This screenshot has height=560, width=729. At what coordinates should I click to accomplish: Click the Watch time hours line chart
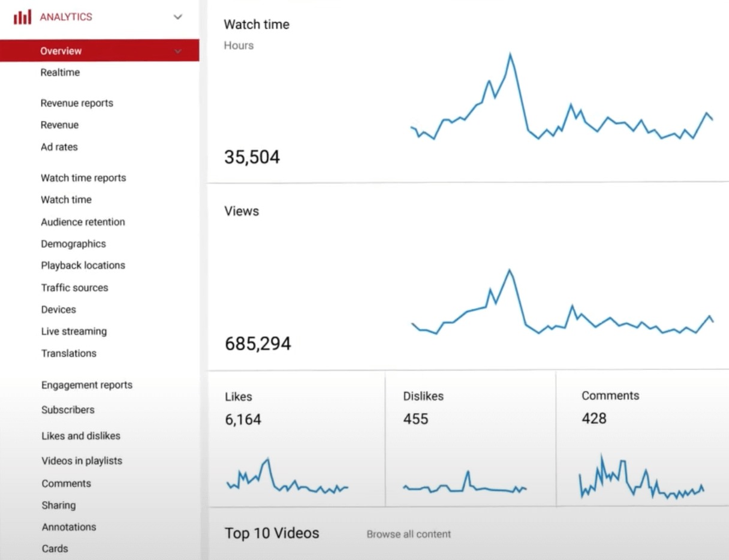(562, 97)
